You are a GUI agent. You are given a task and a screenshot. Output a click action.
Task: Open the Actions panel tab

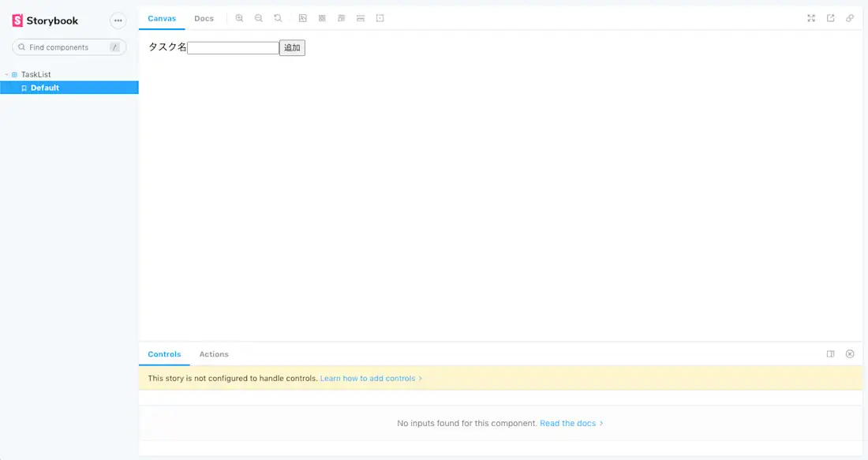[x=213, y=353]
